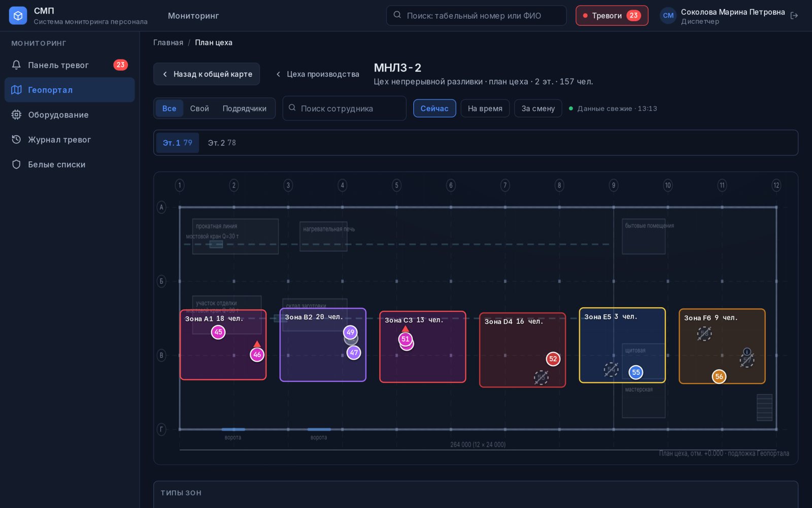
Task: Switch time mode to На время
Action: (x=485, y=109)
